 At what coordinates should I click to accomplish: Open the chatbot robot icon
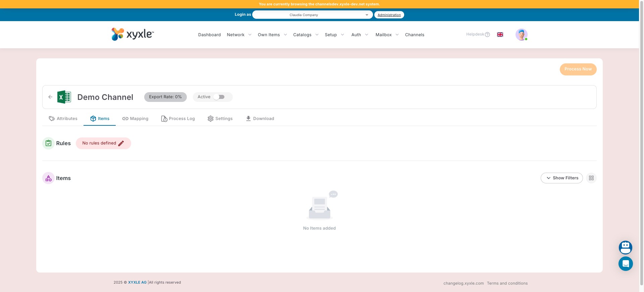tap(625, 248)
